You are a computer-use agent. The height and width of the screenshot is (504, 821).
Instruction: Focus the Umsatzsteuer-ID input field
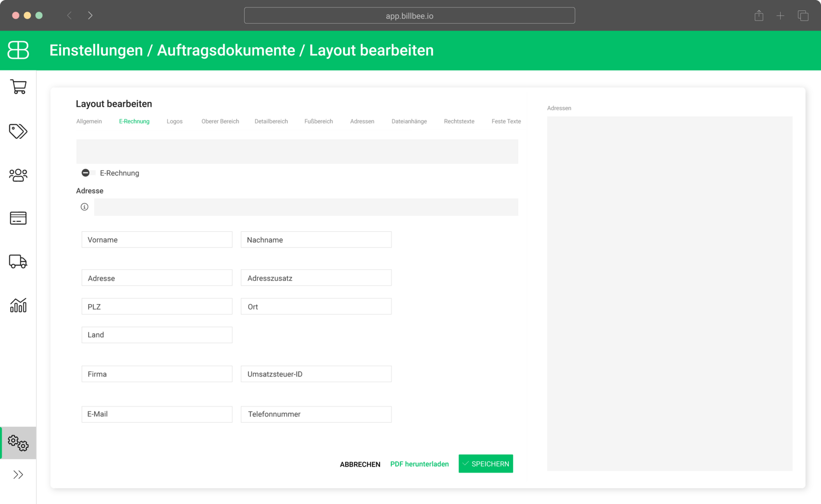click(x=316, y=374)
